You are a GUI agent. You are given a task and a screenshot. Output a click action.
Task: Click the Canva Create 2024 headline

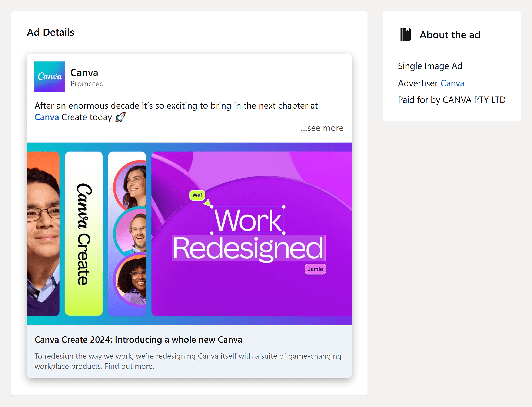(x=138, y=339)
